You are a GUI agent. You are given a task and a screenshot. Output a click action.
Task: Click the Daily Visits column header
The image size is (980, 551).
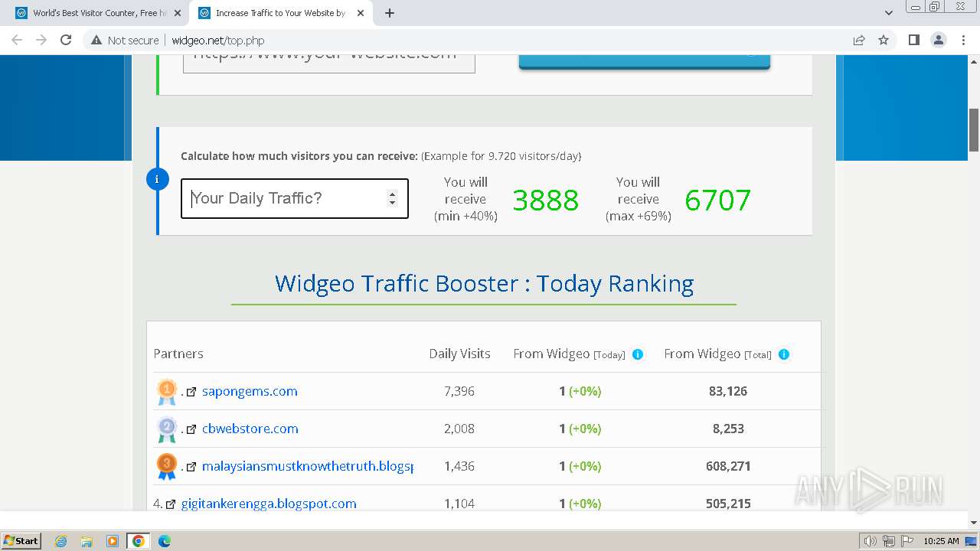coord(459,354)
